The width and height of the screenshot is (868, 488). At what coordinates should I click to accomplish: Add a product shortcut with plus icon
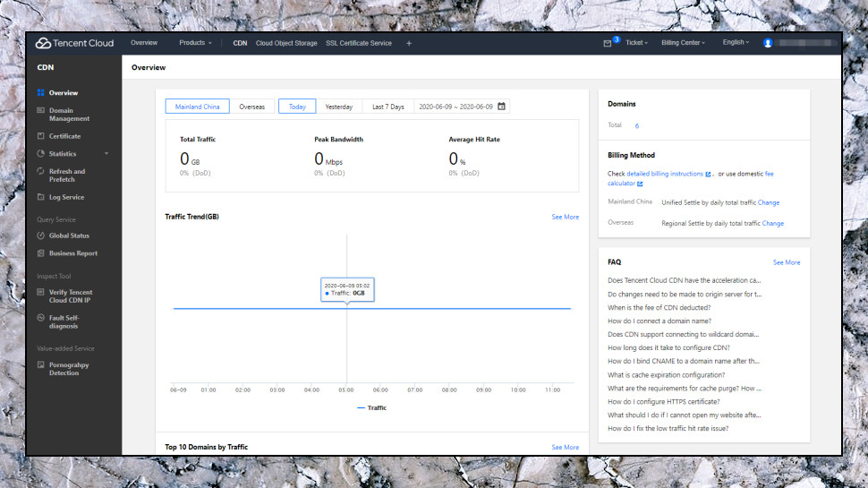pos(409,43)
